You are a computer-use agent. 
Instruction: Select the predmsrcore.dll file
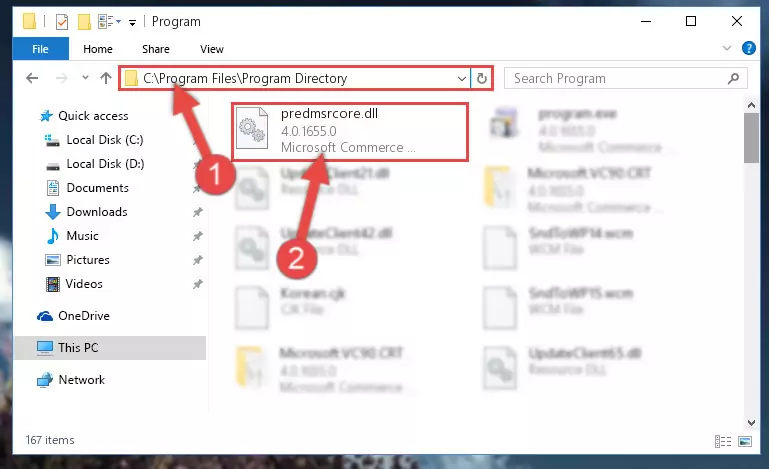350,131
